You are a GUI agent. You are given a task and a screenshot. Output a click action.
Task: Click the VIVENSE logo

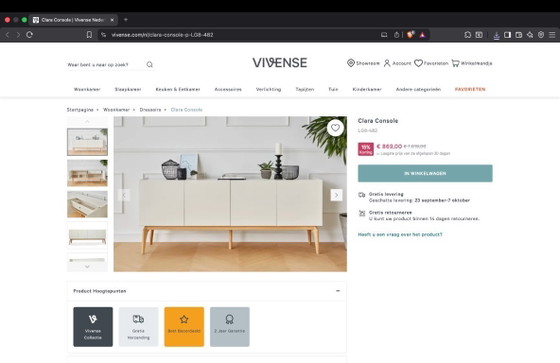[280, 63]
